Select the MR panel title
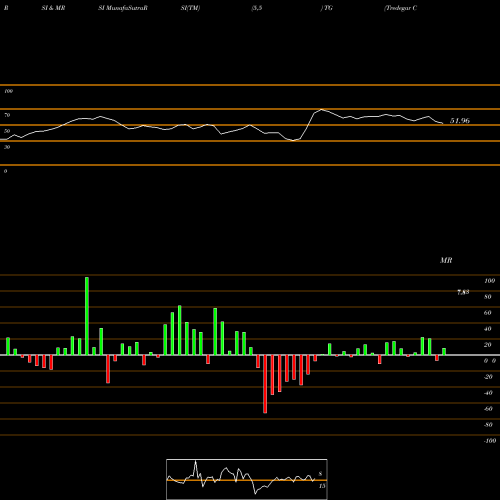Image resolution: width=500 pixels, height=500 pixels. 446,260
